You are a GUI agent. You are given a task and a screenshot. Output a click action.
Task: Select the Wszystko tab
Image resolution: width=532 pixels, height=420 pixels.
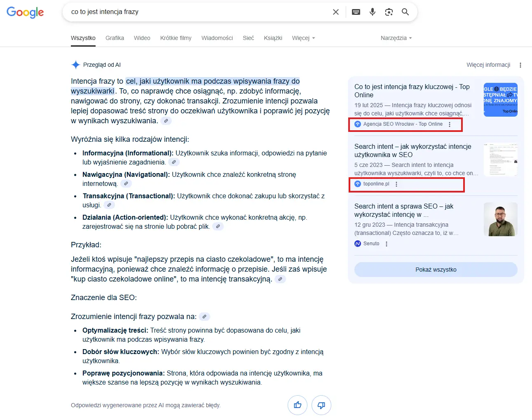83,38
